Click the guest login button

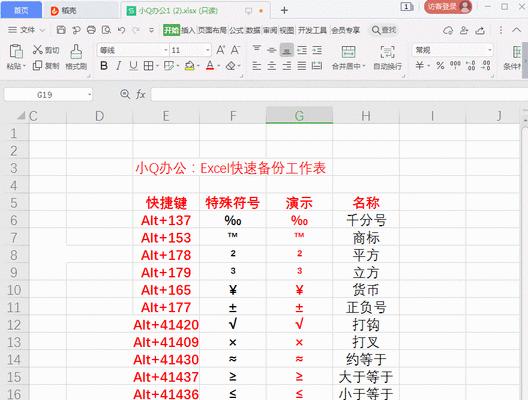tap(448, 6)
